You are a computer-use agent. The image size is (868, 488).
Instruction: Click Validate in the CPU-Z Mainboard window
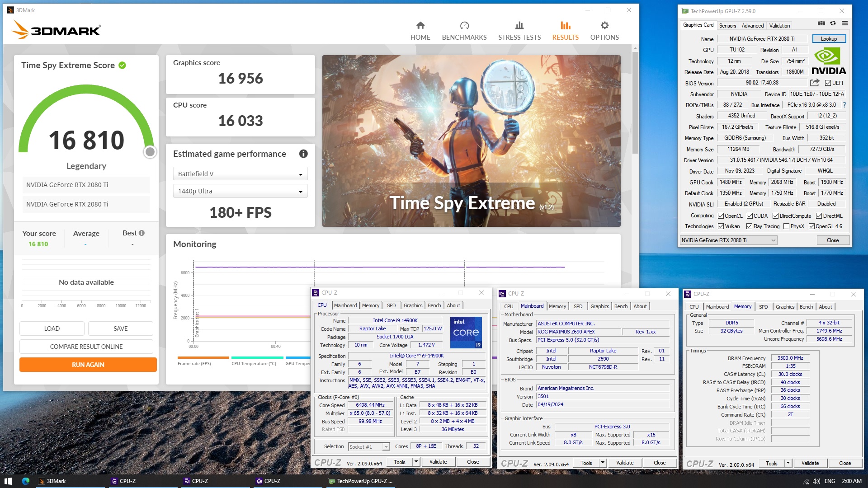tap(625, 463)
